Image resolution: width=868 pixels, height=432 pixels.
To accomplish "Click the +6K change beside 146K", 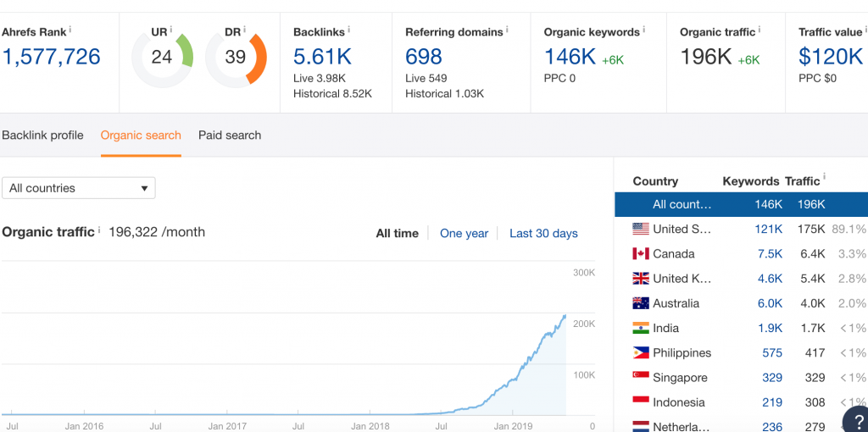I will (x=613, y=60).
